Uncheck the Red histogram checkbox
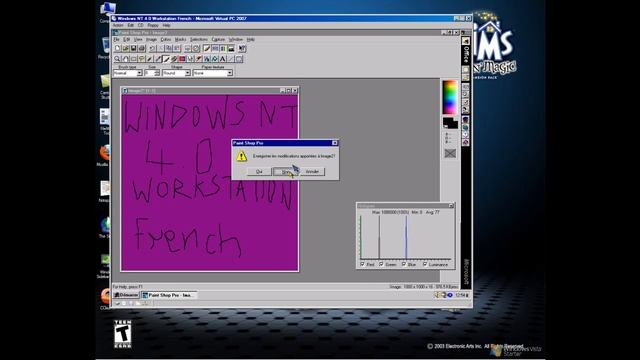640x360 pixels. tap(362, 264)
